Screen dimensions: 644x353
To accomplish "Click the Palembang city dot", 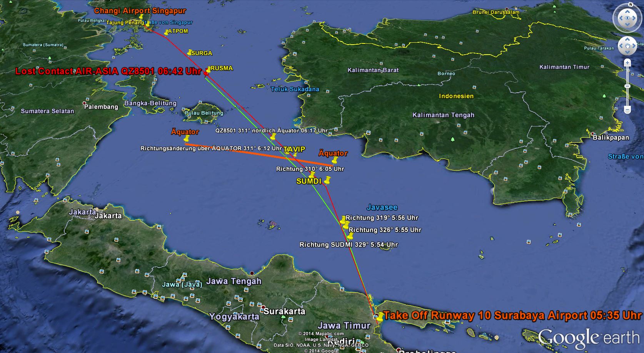I will click(85, 103).
